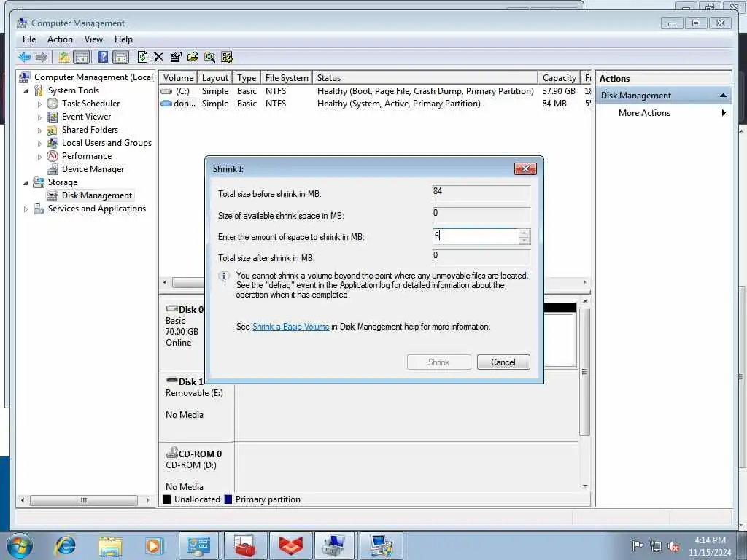
Task: Sort by the Status column header
Action: coord(425,77)
